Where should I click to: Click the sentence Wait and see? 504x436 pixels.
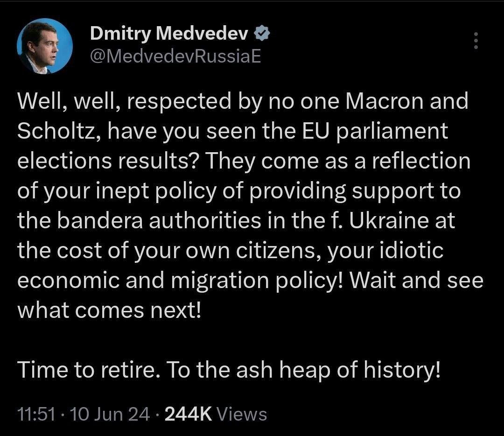(x=416, y=281)
